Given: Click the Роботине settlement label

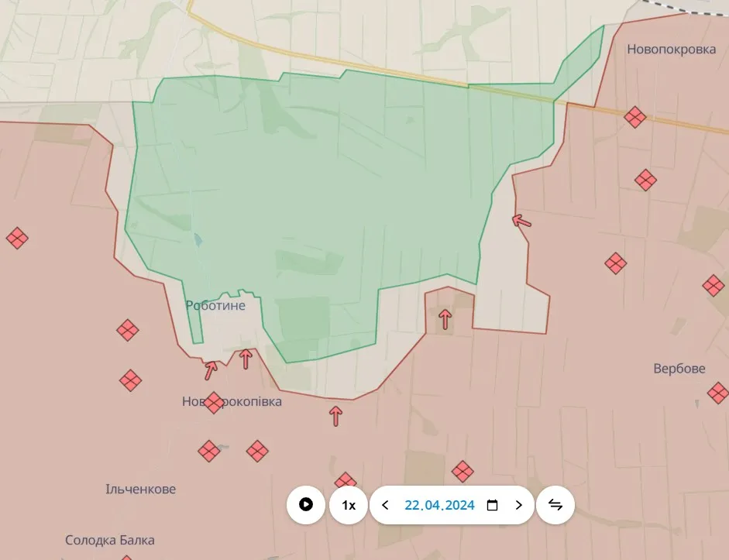Looking at the screenshot, I should (215, 305).
